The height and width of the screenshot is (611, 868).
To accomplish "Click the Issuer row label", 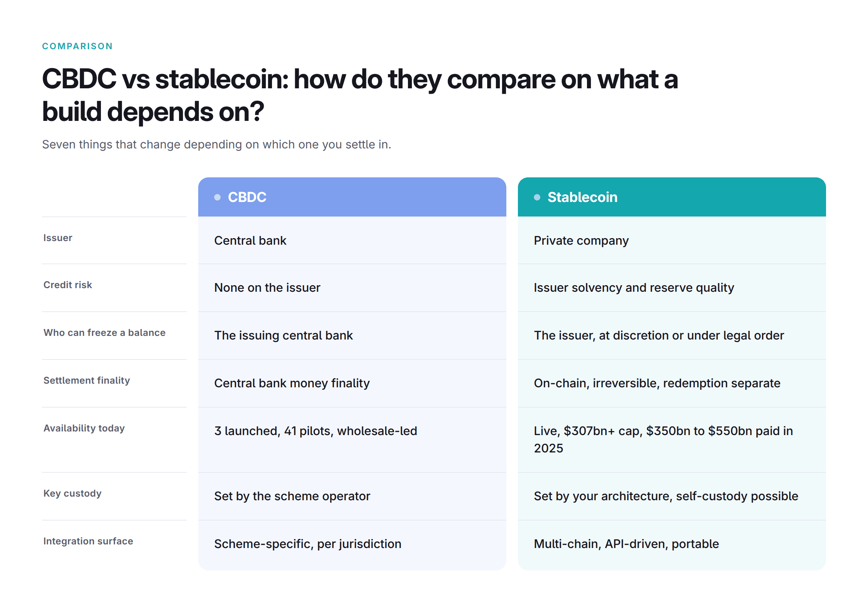I will click(x=58, y=237).
